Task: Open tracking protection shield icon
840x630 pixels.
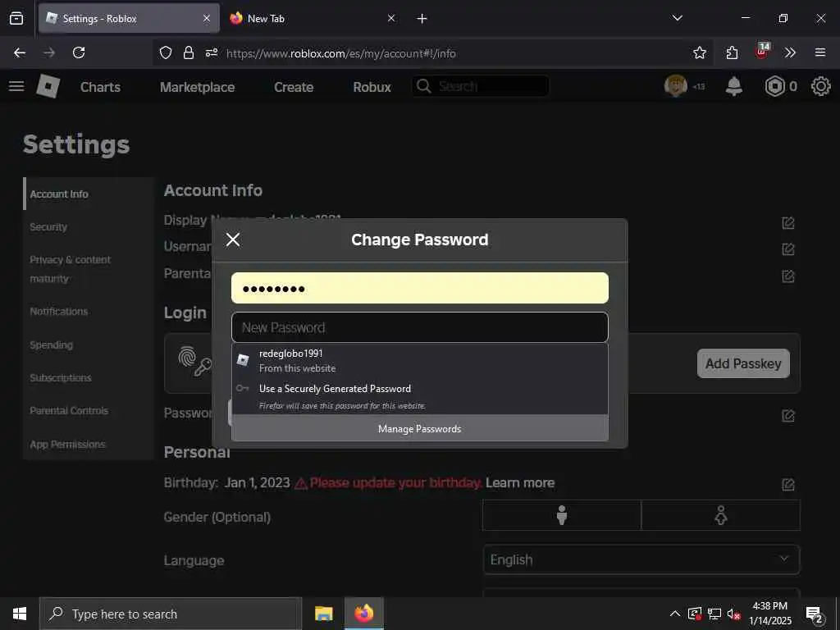Action: coord(166,52)
